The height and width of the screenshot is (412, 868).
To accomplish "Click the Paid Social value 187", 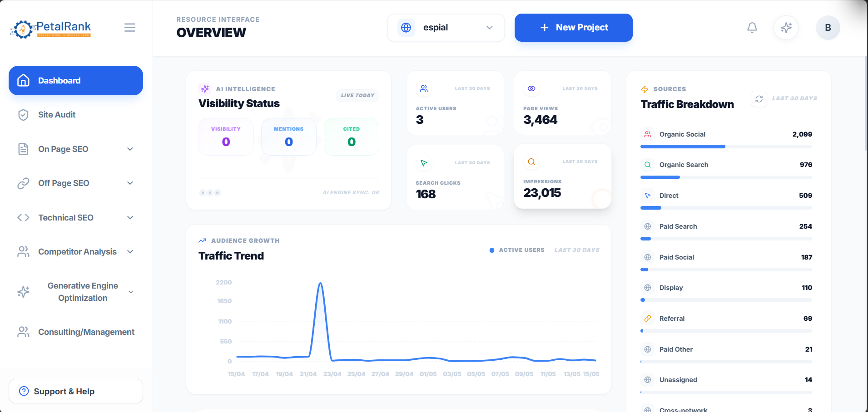I will click(x=807, y=257).
